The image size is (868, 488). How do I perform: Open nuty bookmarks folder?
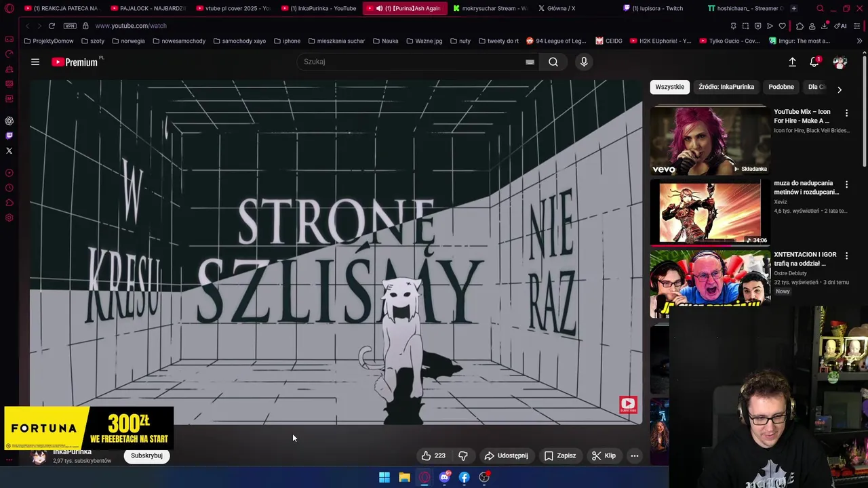coord(460,41)
